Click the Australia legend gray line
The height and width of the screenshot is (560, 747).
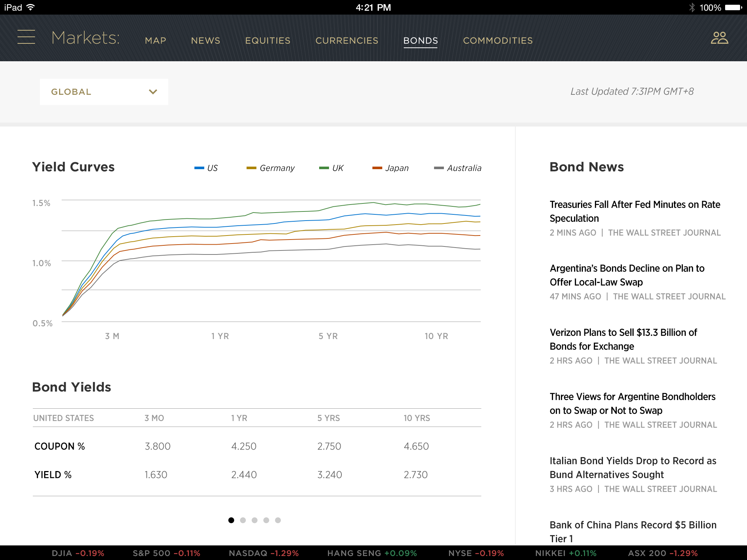click(439, 168)
